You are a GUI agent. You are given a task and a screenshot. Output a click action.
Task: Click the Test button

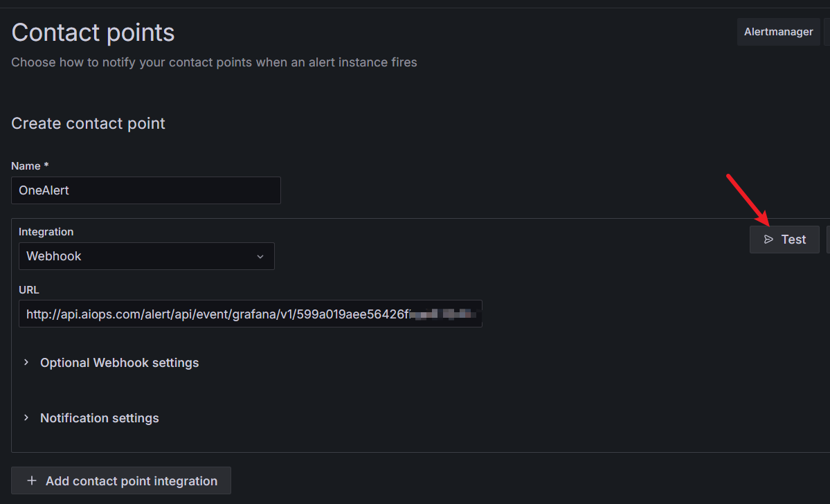pyautogui.click(x=784, y=240)
